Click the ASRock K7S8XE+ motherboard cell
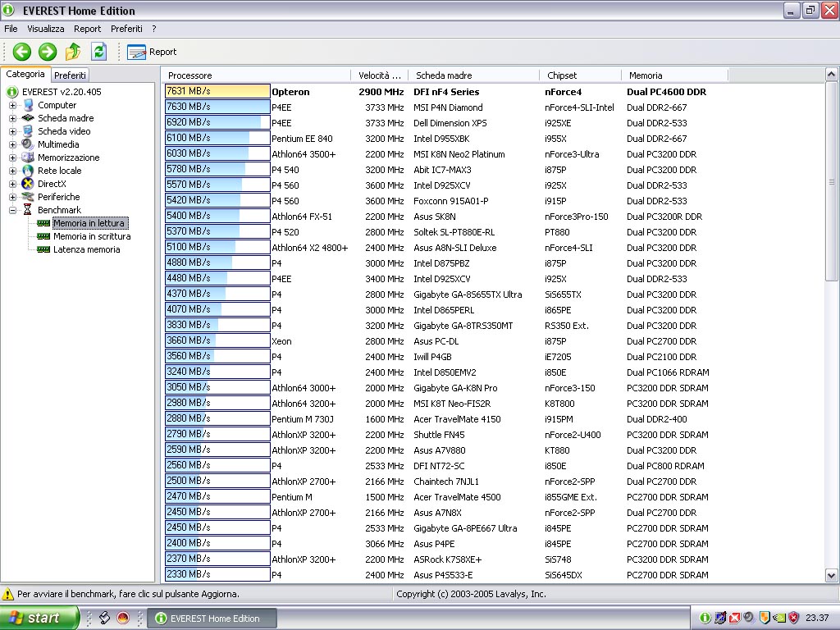 pyautogui.click(x=447, y=559)
